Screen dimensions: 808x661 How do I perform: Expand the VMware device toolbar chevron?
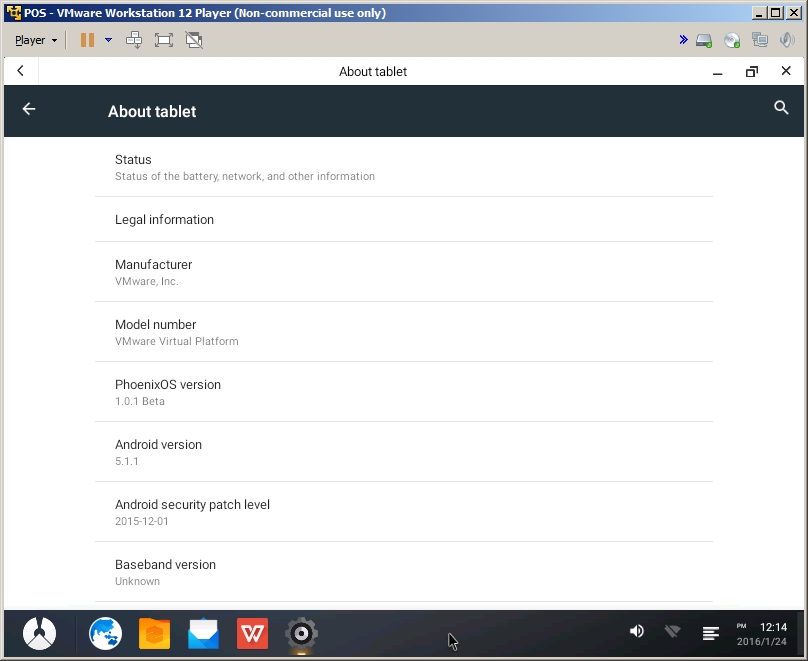pos(683,40)
